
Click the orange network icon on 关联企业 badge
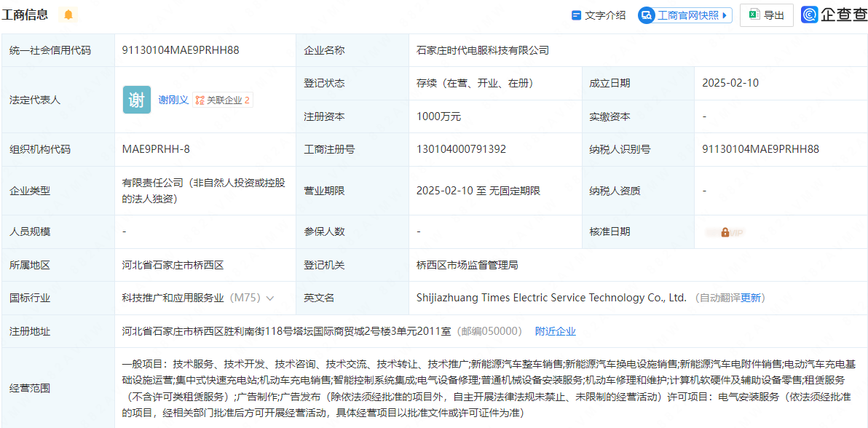(200, 100)
